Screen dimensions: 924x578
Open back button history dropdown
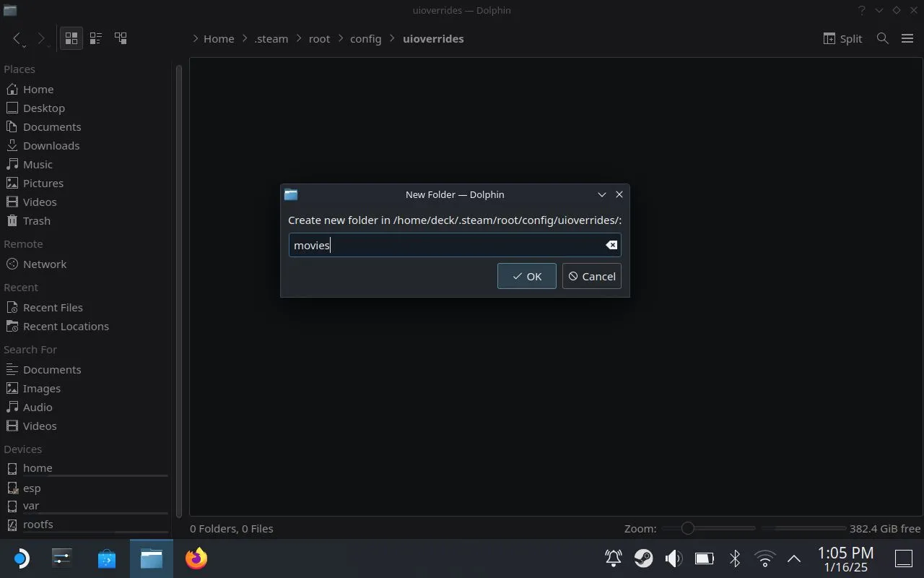tap(23, 46)
